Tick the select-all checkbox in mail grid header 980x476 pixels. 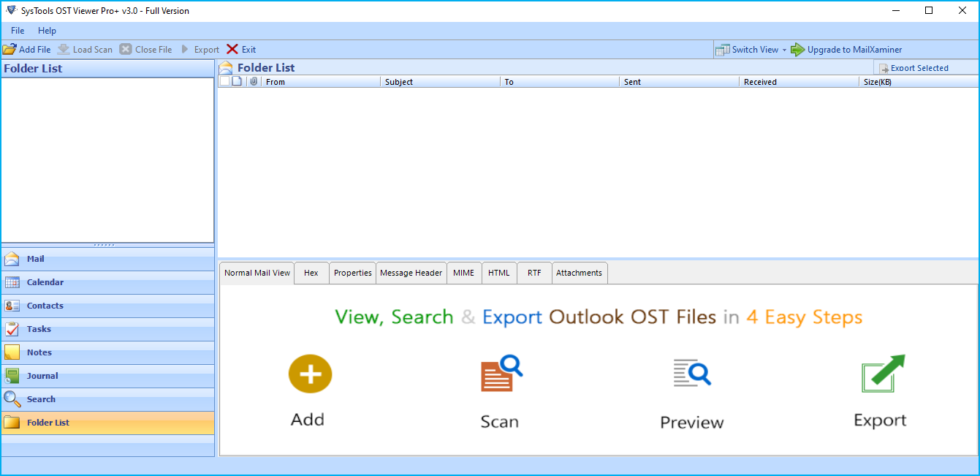point(224,81)
